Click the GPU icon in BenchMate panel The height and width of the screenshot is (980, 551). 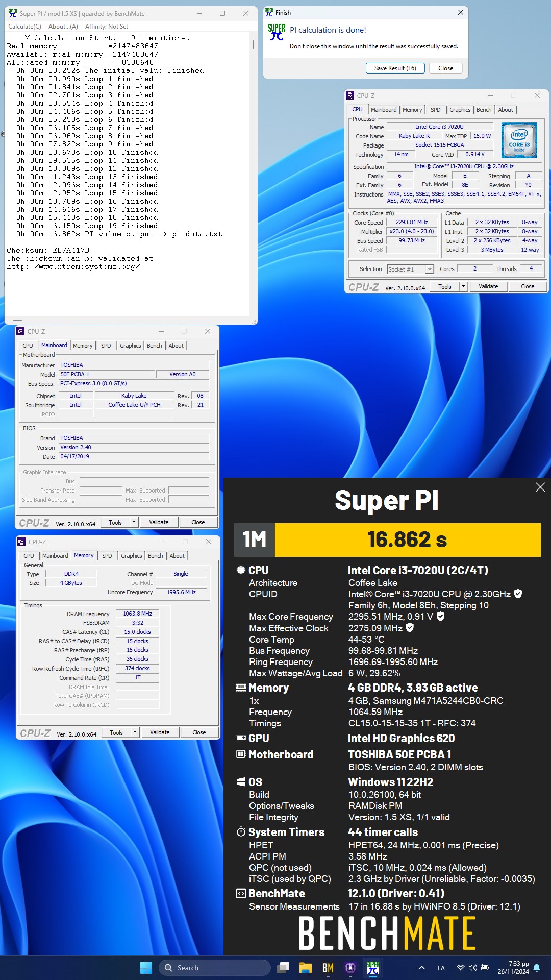(x=241, y=738)
